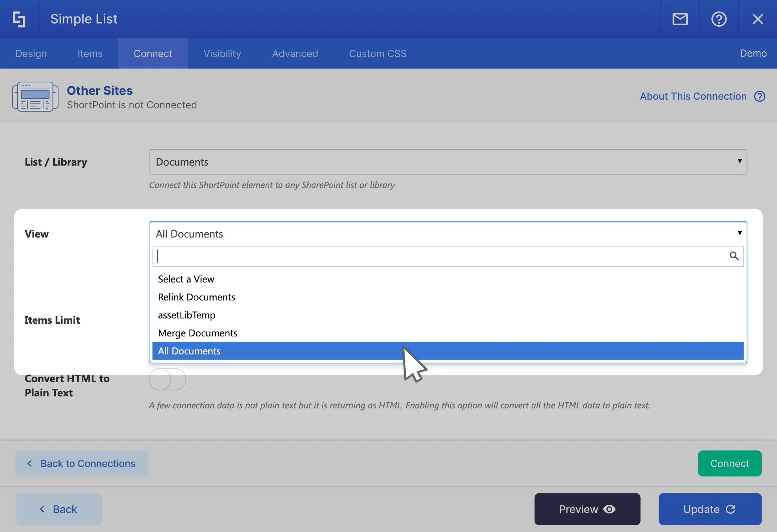Open the mail envelope icon
Image resolution: width=777 pixels, height=532 pixels.
[x=680, y=19]
